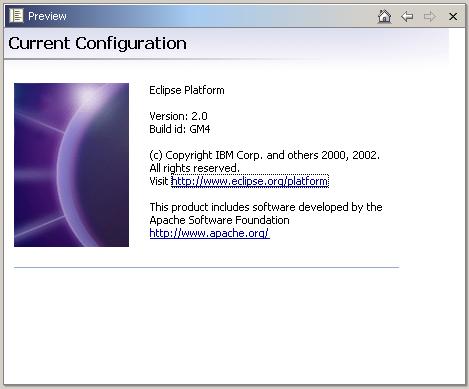Click the Preview title label

(x=47, y=16)
